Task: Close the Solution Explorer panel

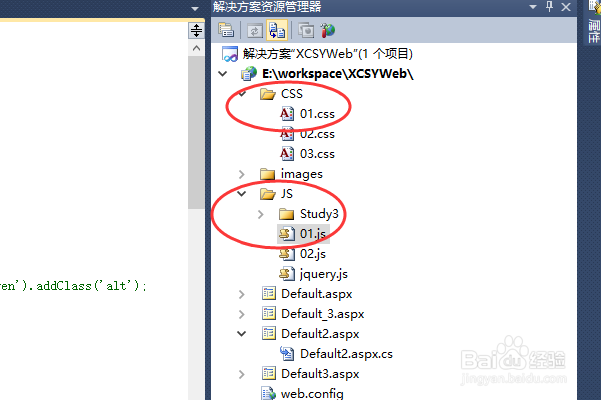Action: [x=566, y=7]
